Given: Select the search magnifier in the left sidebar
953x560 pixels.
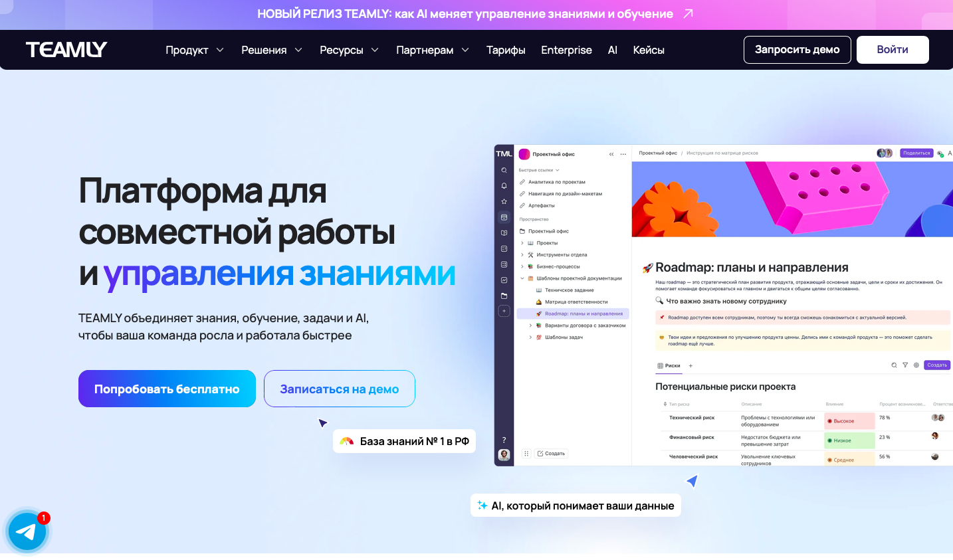Looking at the screenshot, I should [x=504, y=170].
